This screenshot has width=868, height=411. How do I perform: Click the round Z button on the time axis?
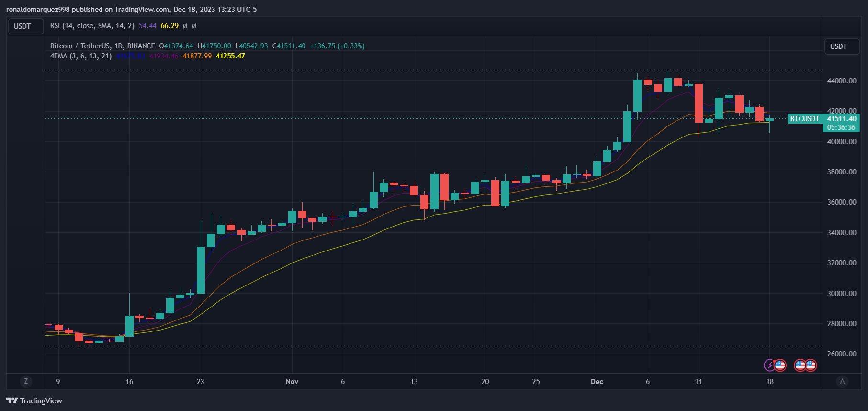click(26, 381)
